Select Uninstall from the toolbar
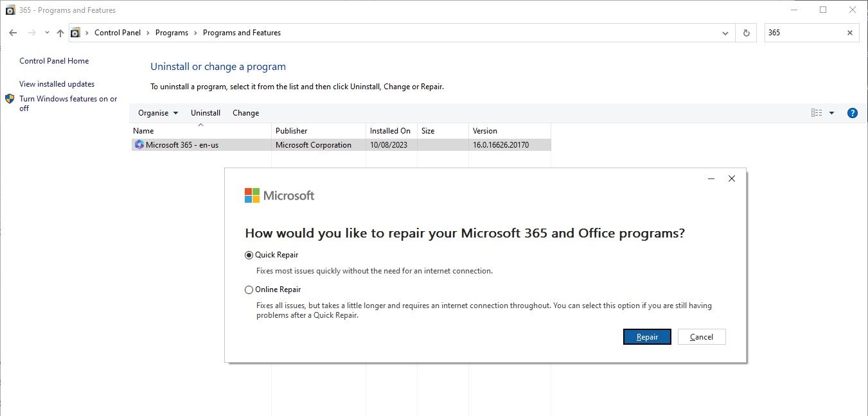Viewport: 868px width, 416px height. (205, 112)
